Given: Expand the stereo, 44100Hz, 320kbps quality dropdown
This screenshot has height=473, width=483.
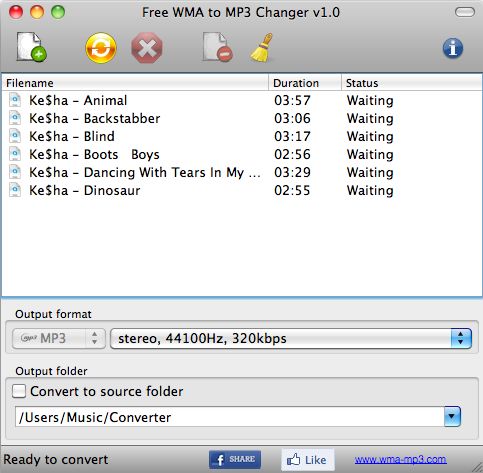Looking at the screenshot, I should pos(291,338).
